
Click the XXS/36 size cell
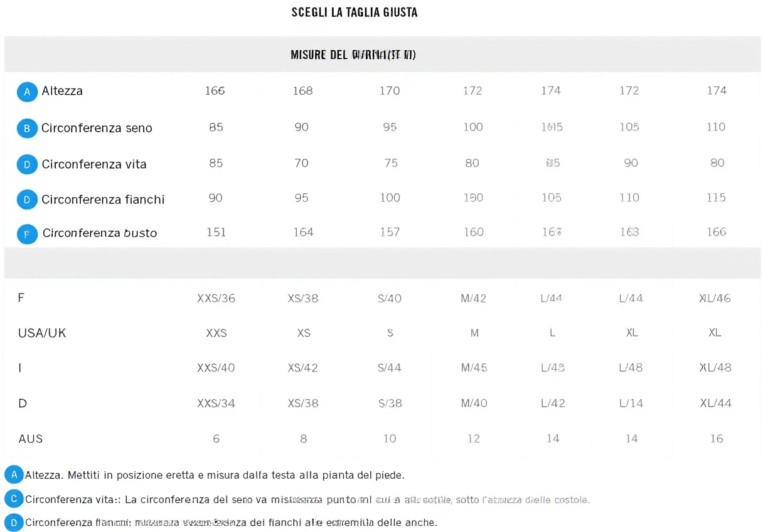[x=216, y=299]
